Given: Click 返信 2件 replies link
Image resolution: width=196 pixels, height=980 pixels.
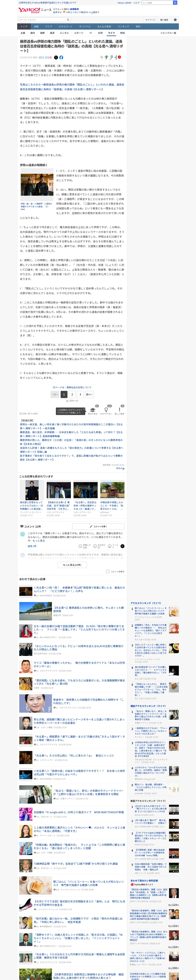Looking at the screenshot, I should tap(32, 546).
